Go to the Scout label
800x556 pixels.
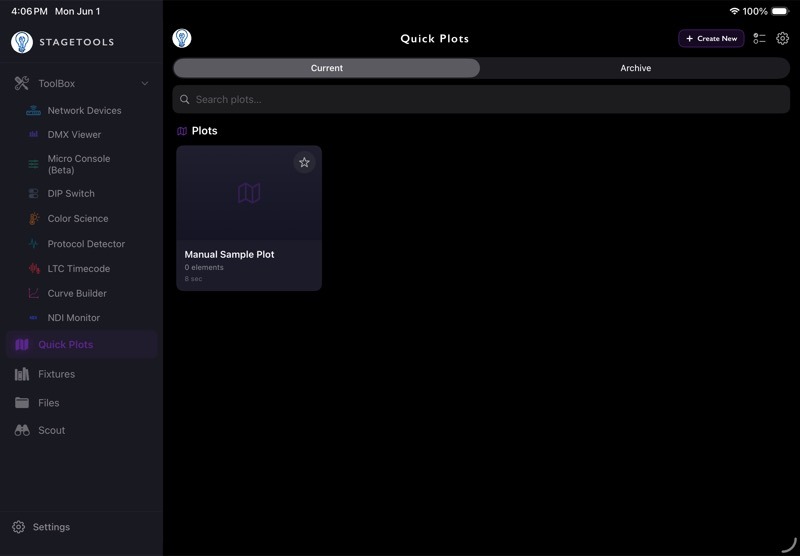52,430
